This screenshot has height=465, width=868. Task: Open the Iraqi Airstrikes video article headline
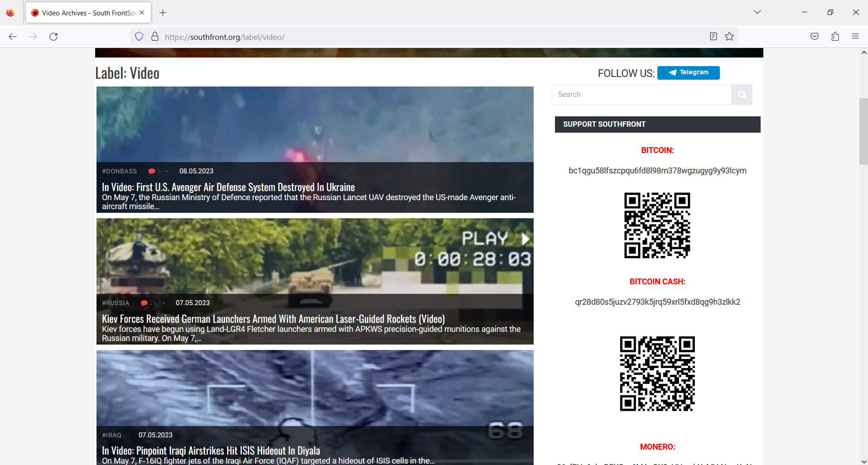tap(211, 451)
